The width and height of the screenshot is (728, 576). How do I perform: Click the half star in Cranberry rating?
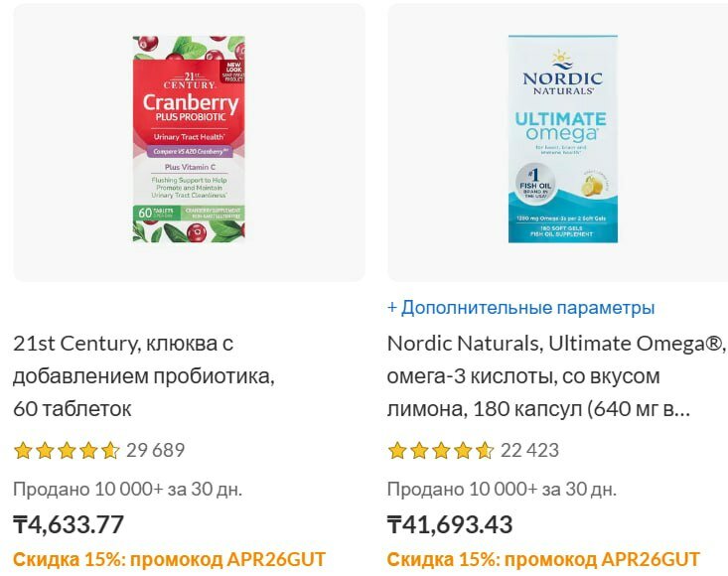[110, 451]
